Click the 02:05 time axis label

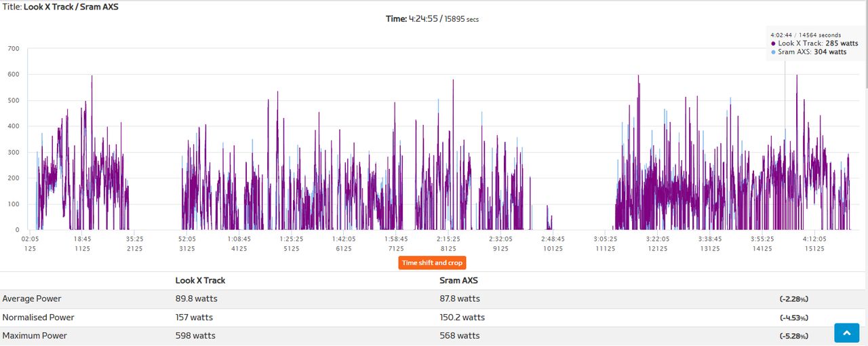pos(30,239)
